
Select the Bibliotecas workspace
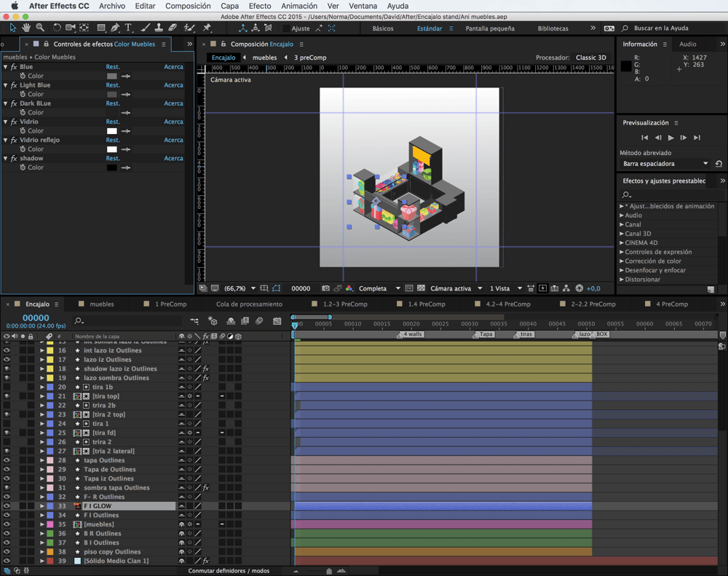click(553, 28)
